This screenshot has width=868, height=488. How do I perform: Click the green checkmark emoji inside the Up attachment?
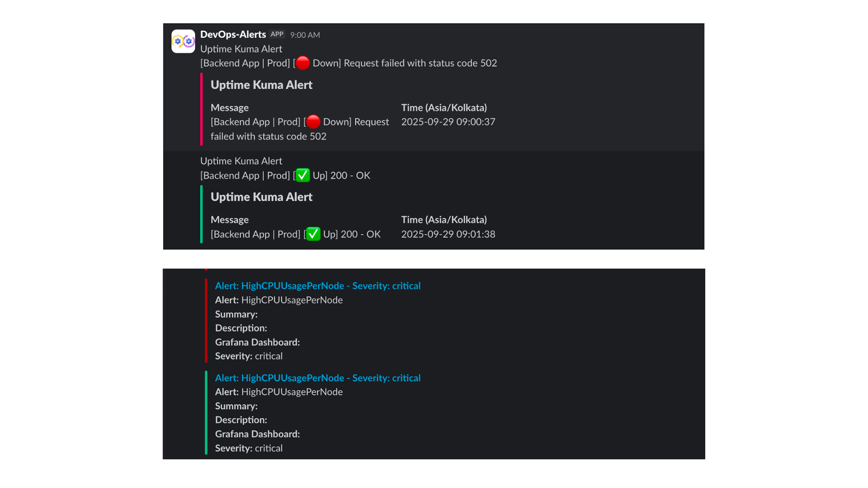(x=313, y=234)
